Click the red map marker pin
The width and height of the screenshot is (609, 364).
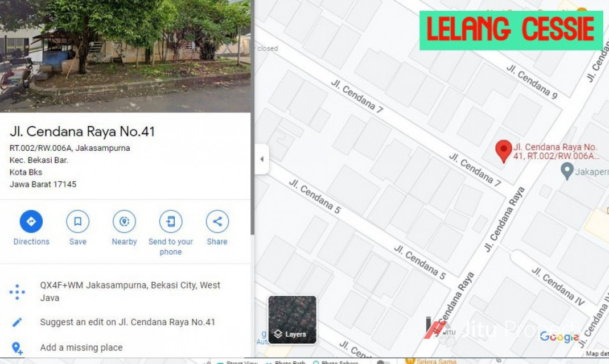[x=503, y=151]
